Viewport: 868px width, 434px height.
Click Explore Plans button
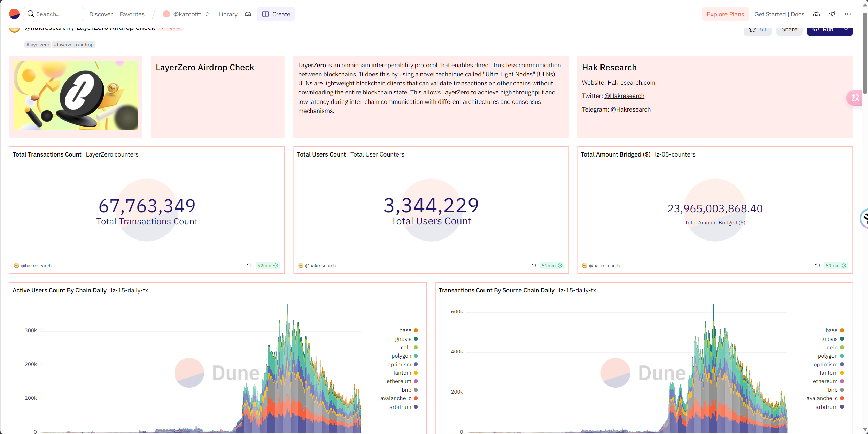725,14
